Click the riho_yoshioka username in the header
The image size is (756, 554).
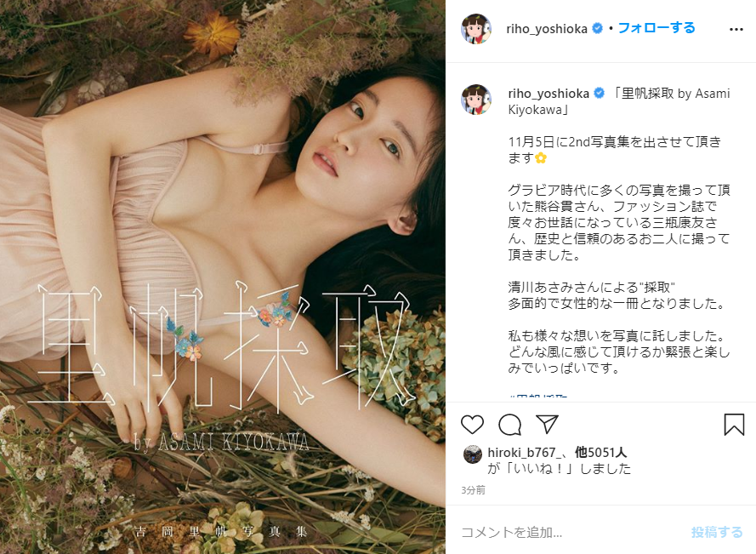(547, 29)
